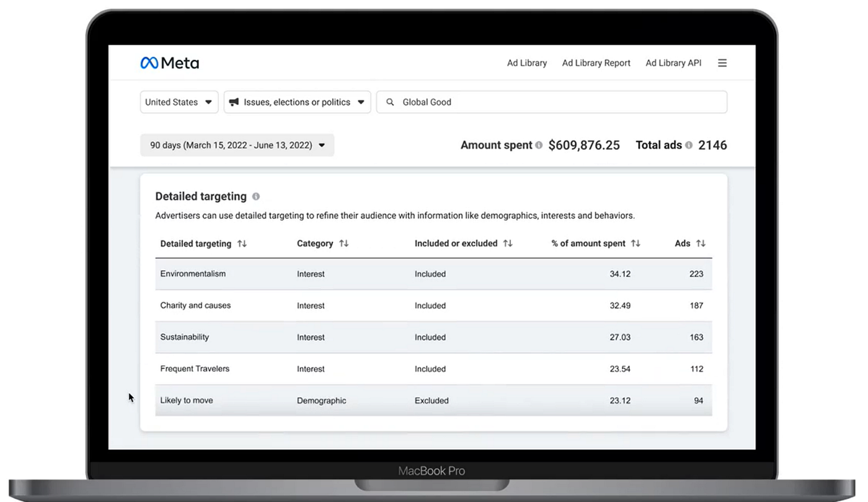Open the 90 days date range dropdown
The width and height of the screenshot is (868, 502).
point(237,145)
